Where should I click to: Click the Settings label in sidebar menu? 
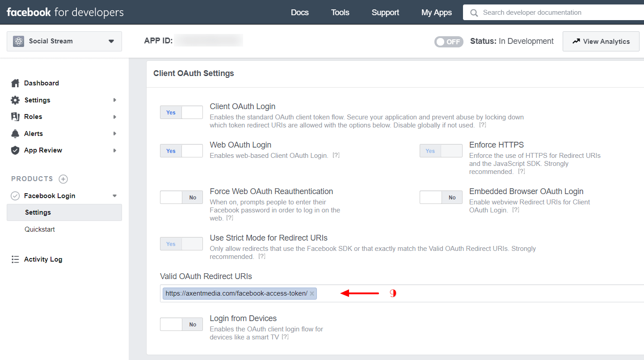[38, 100]
